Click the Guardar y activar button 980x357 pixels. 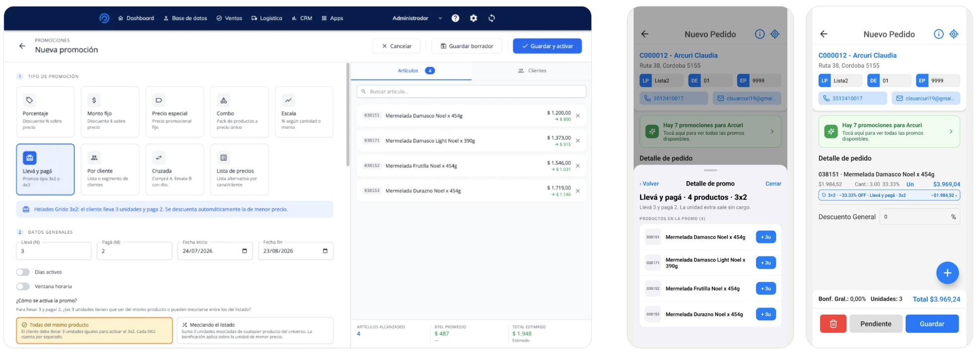pos(547,46)
